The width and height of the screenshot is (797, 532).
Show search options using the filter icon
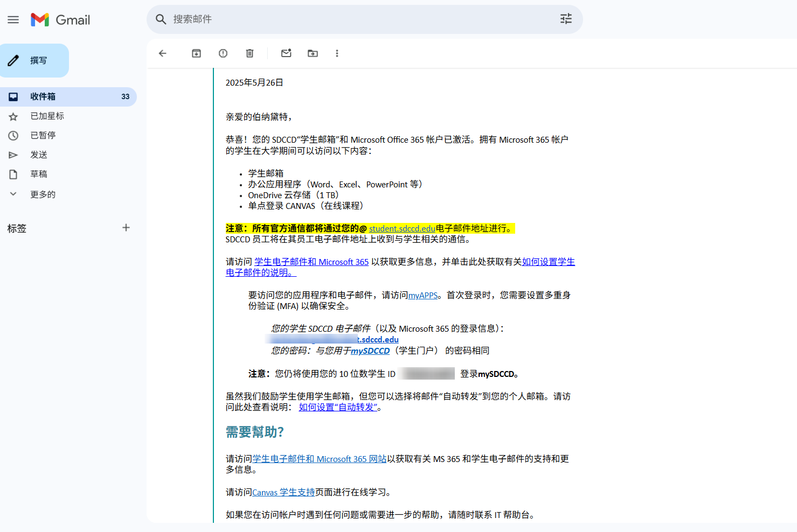coord(566,19)
